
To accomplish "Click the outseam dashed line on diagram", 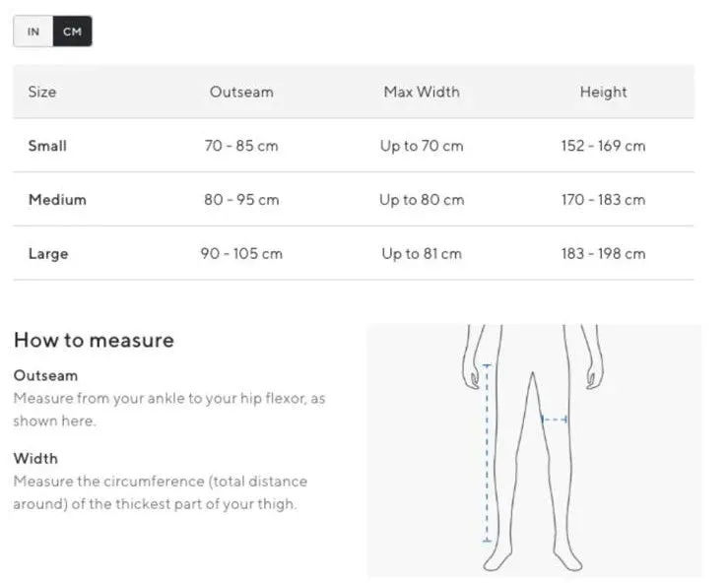I will [487, 453].
